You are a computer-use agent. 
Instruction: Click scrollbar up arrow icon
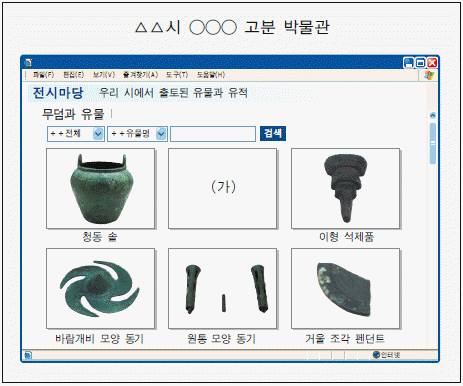433,115
